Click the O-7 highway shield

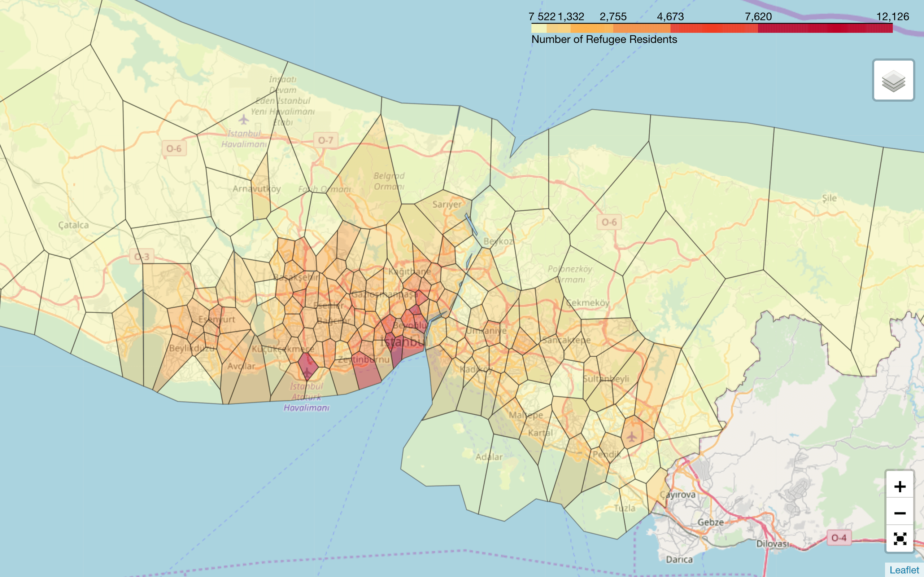[x=325, y=140]
